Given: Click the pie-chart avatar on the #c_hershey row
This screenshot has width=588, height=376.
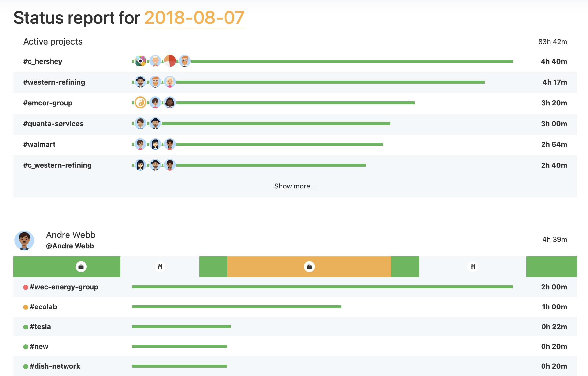Looking at the screenshot, I should tap(170, 61).
